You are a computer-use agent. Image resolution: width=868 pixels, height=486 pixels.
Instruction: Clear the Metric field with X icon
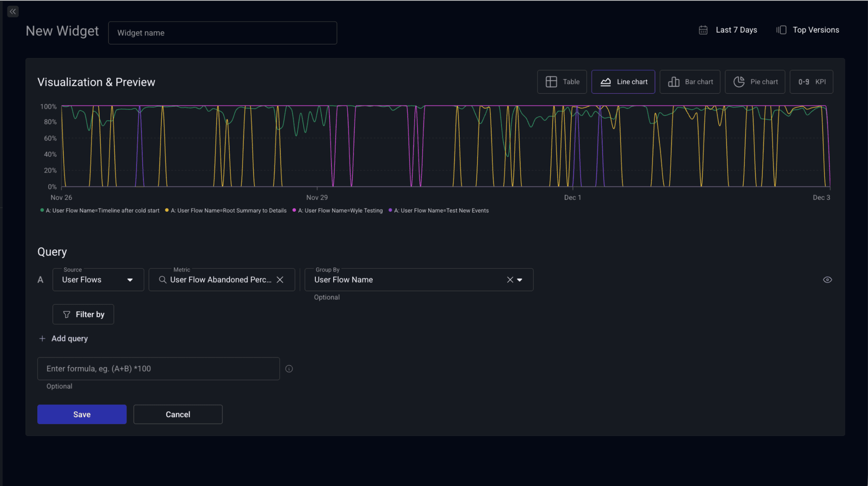tap(280, 280)
